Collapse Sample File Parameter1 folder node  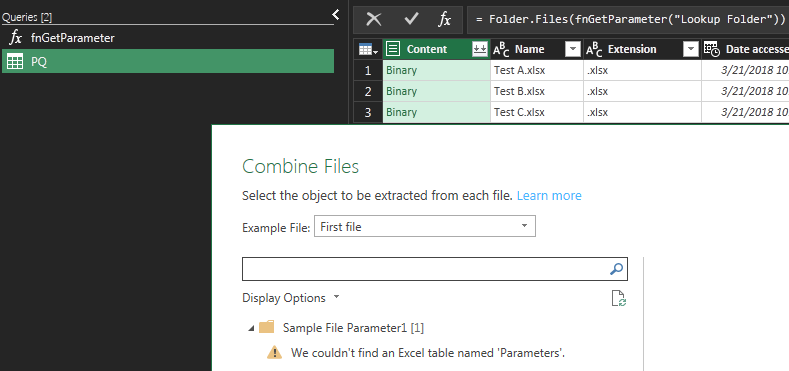[251, 328]
